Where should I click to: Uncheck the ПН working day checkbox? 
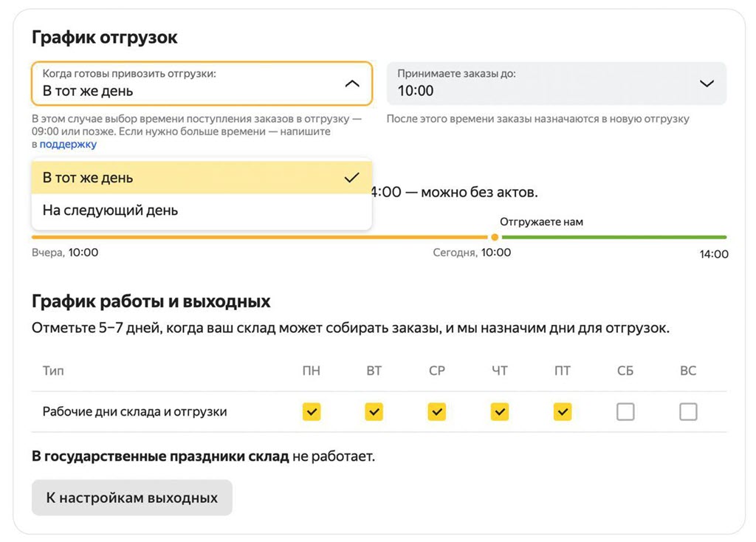pyautogui.click(x=312, y=411)
